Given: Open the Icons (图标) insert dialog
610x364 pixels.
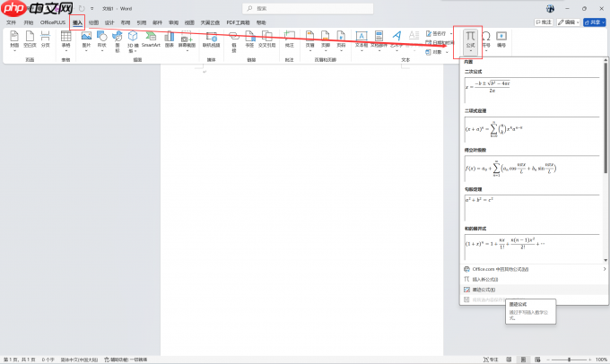Looking at the screenshot, I should (x=118, y=41).
